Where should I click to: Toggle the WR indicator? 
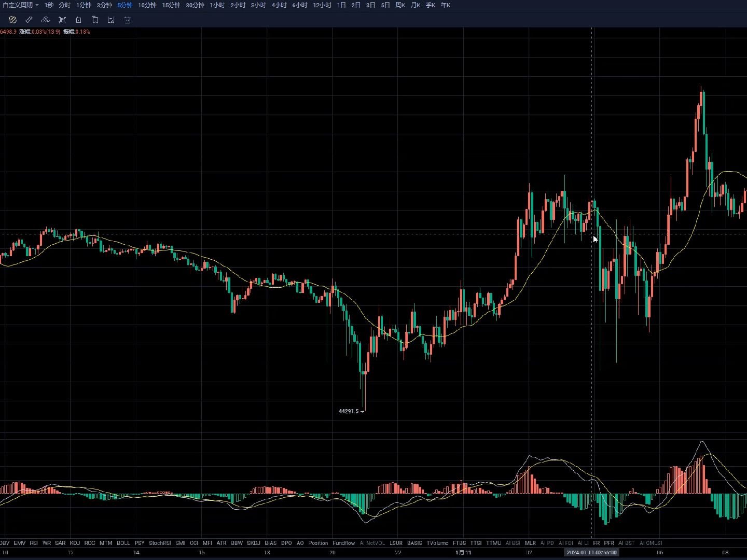[x=47, y=543]
